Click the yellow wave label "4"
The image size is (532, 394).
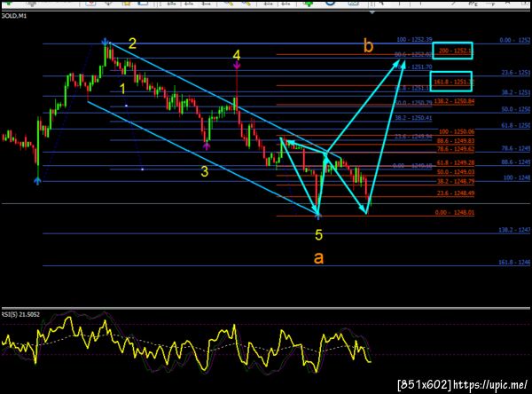click(237, 55)
